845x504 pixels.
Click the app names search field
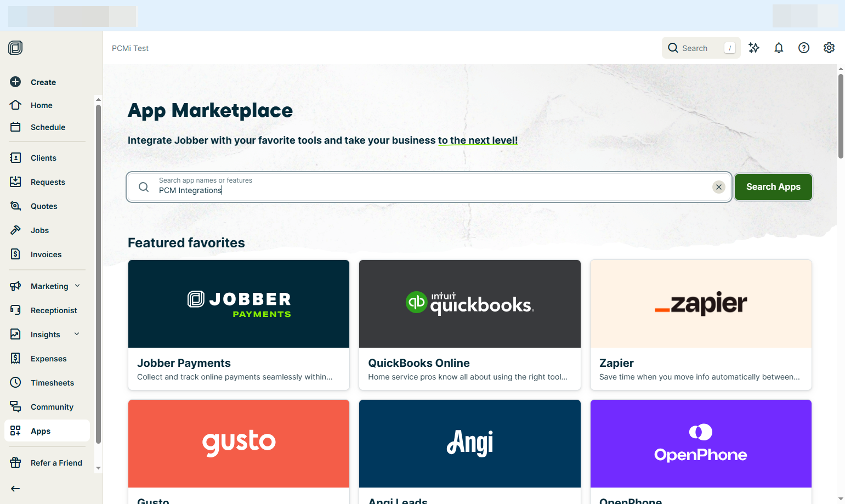tap(429, 187)
